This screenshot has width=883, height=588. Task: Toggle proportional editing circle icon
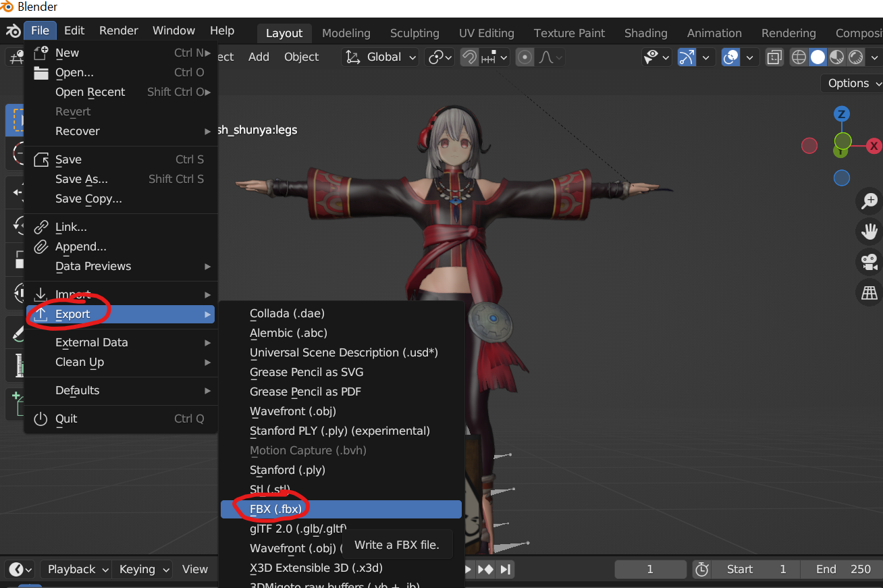(525, 57)
